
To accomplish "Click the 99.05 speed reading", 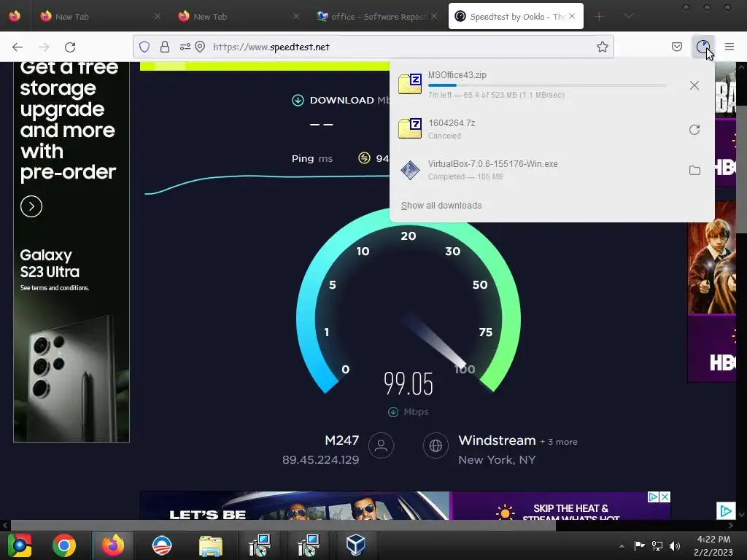I will click(x=409, y=384).
